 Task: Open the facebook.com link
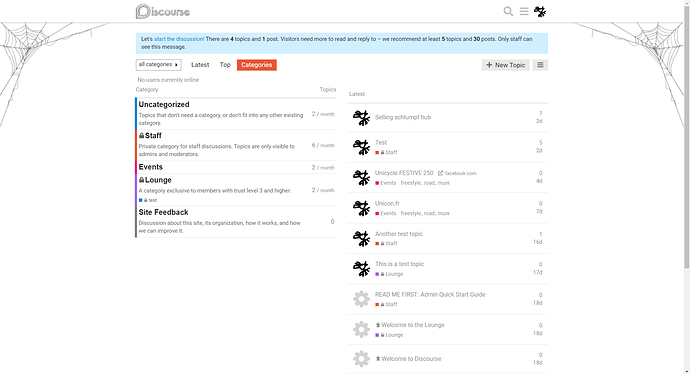pyautogui.click(x=460, y=173)
